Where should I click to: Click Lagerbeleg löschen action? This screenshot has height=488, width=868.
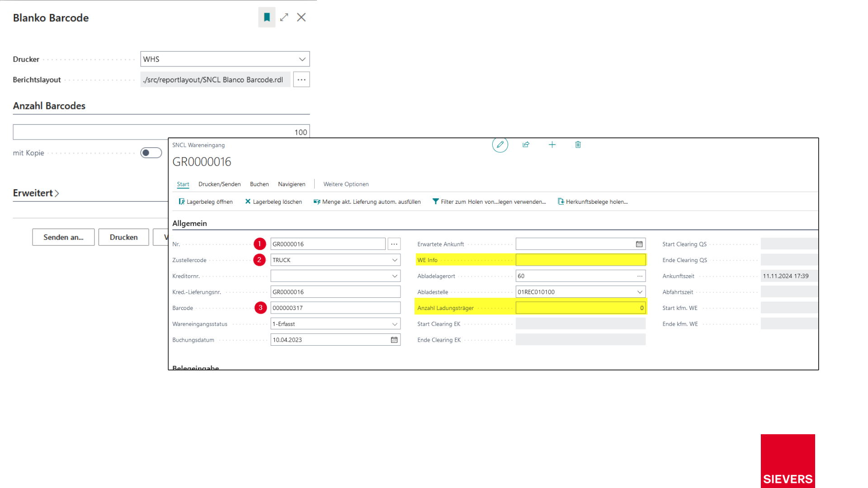click(274, 202)
